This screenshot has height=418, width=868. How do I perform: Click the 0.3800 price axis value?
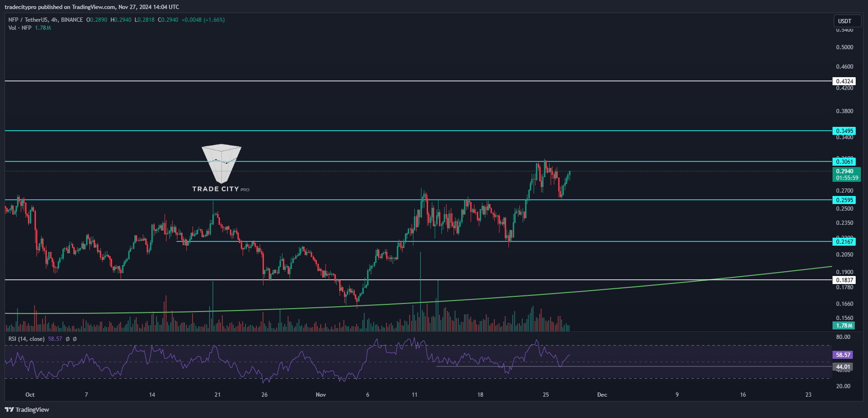(x=845, y=111)
